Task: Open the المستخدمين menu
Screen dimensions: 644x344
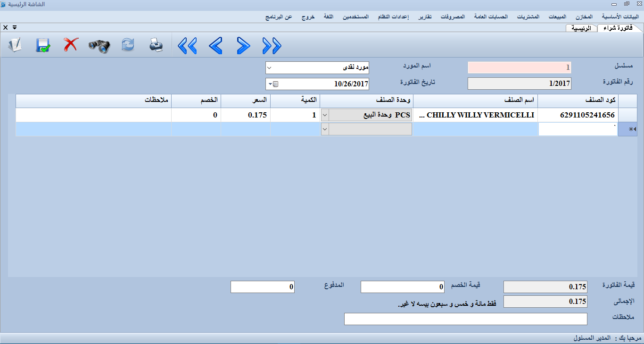Action: [x=356, y=17]
